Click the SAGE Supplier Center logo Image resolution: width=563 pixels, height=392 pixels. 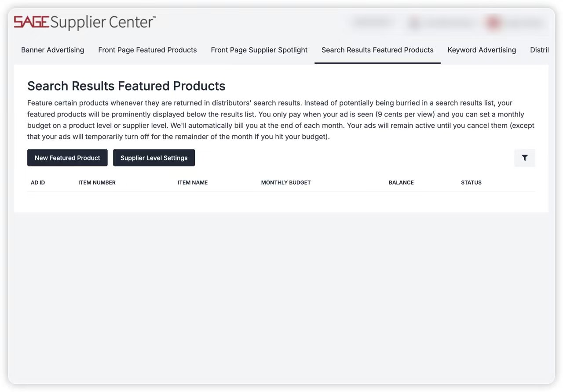pyautogui.click(x=84, y=22)
